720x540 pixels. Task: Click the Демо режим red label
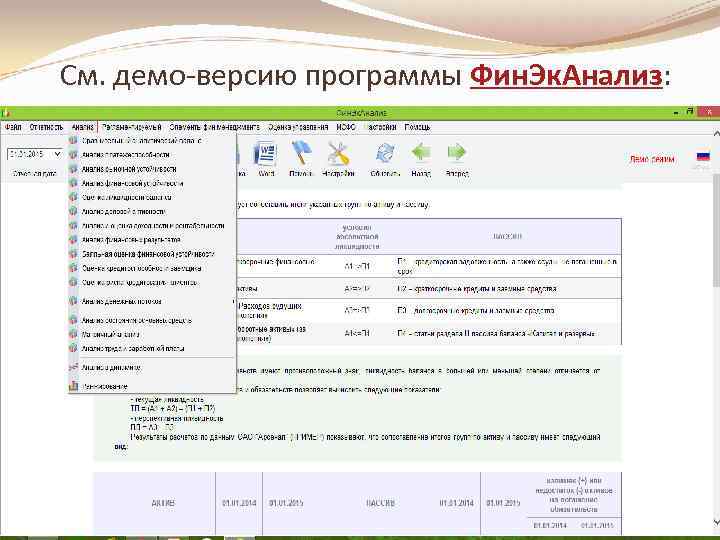pos(652,159)
